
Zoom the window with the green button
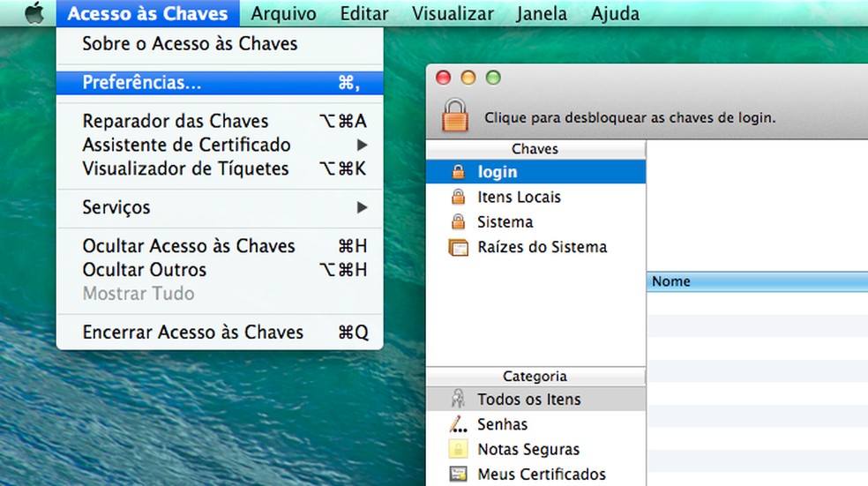(493, 78)
